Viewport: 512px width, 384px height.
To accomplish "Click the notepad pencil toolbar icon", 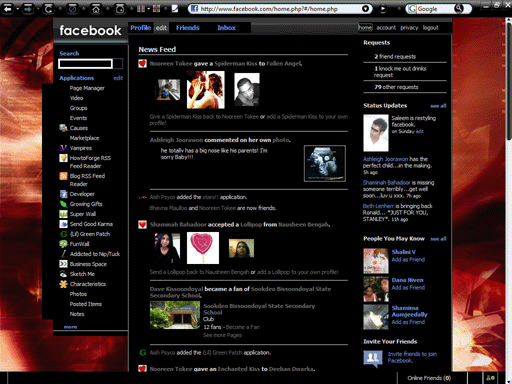I will 174,9.
